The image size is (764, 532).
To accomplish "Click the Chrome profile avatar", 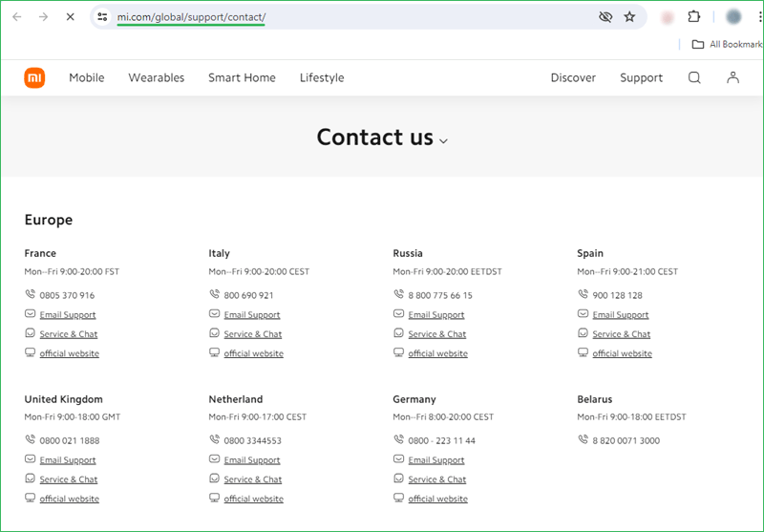I will tap(733, 17).
